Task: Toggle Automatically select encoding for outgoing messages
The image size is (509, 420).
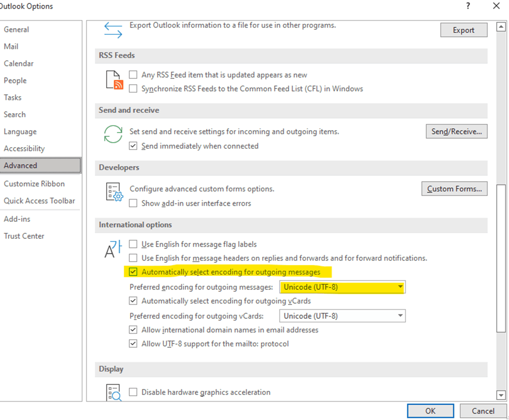Action: pyautogui.click(x=133, y=272)
